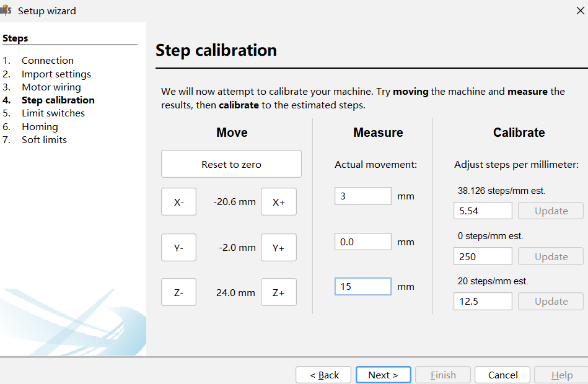Edit the Z steps per mm field showing 12.5
This screenshot has height=384, width=588.
pos(483,301)
